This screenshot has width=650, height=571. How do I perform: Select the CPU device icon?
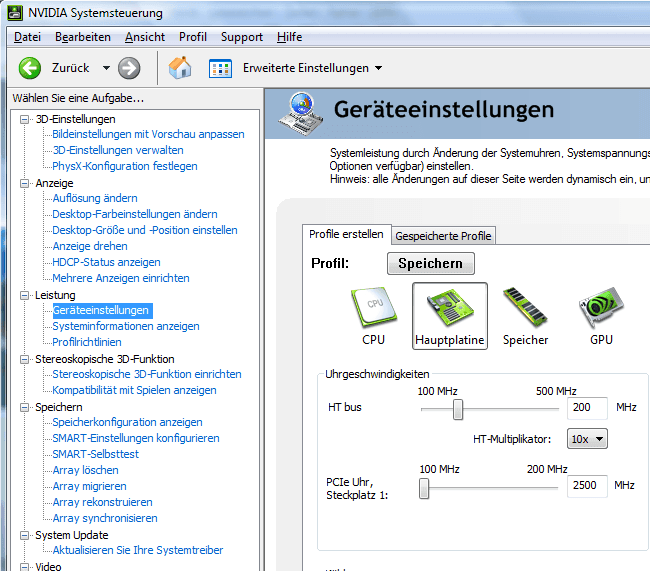click(x=374, y=308)
